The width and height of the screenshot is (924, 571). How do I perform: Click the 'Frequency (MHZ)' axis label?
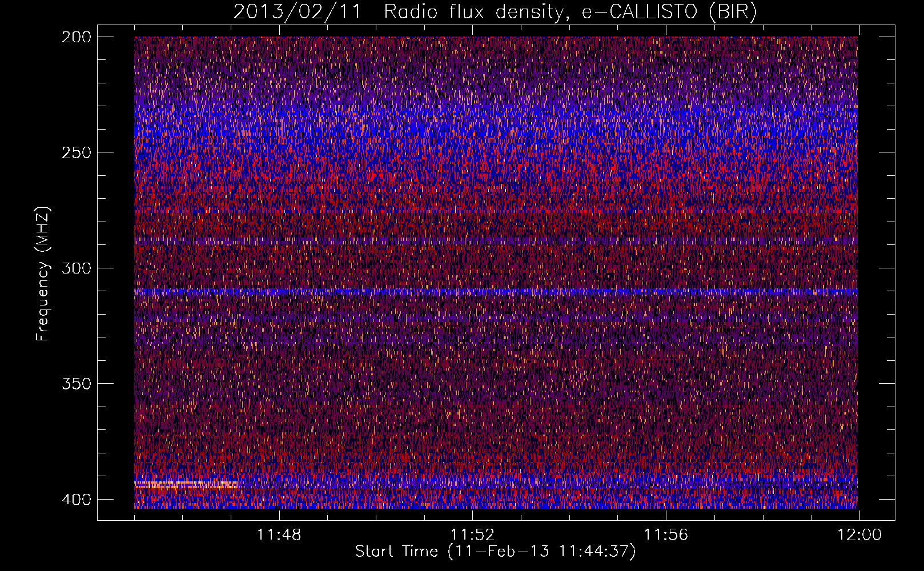click(x=43, y=274)
